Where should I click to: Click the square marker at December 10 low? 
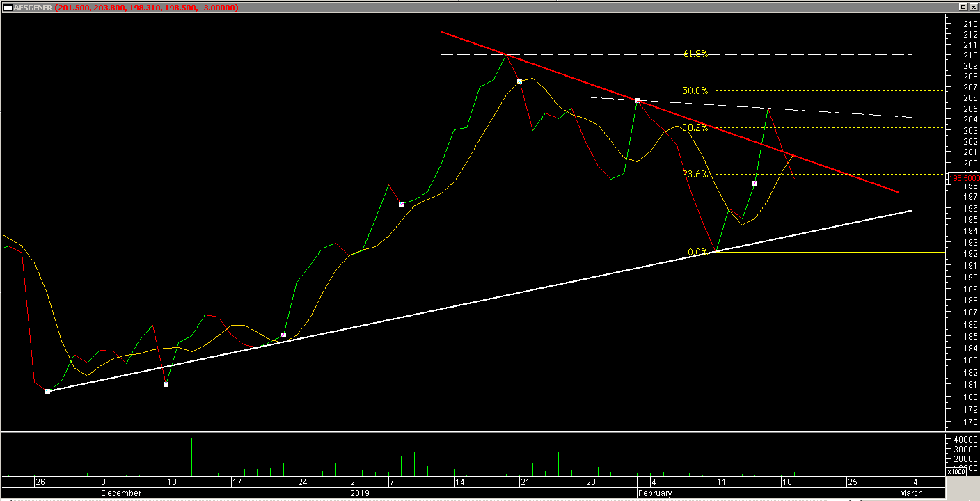pyautogui.click(x=166, y=384)
